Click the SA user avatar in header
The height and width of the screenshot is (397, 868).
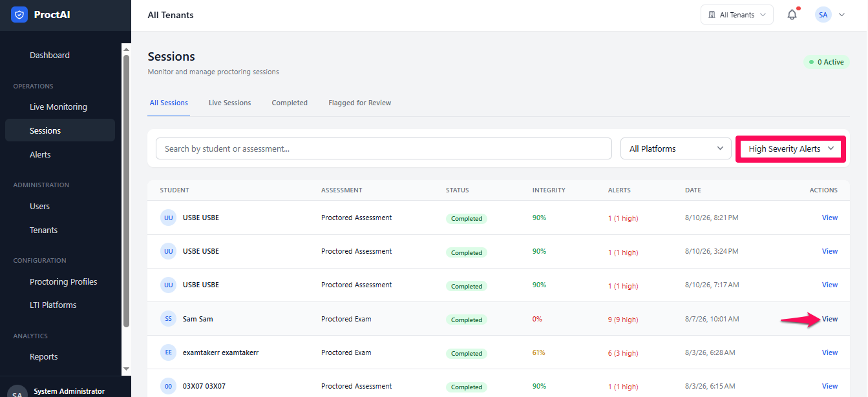(823, 15)
